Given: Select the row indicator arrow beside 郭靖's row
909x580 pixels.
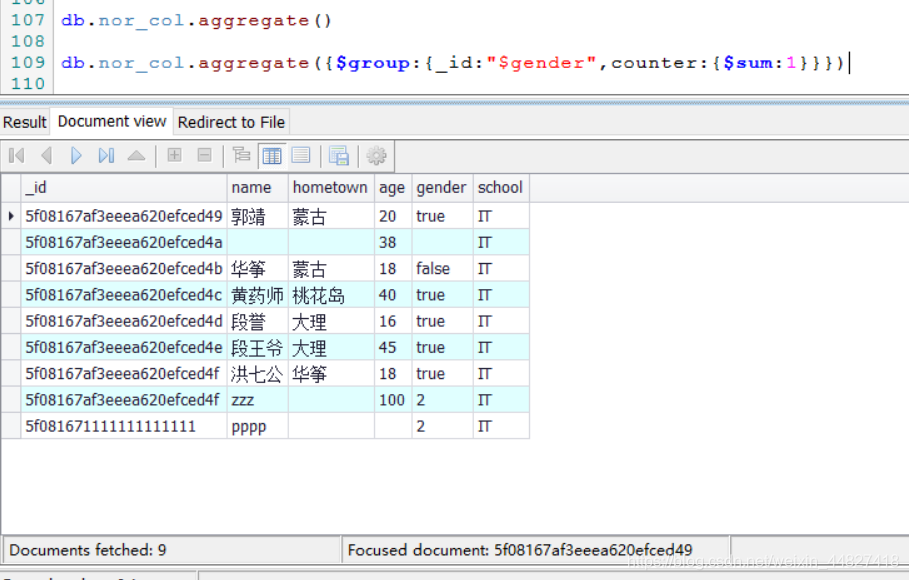Looking at the screenshot, I should pos(11,216).
